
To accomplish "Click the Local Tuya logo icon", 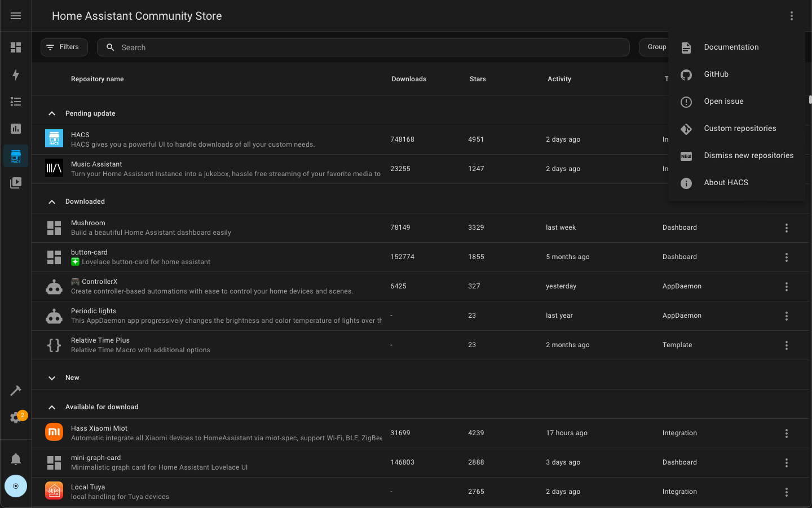I will [54, 491].
